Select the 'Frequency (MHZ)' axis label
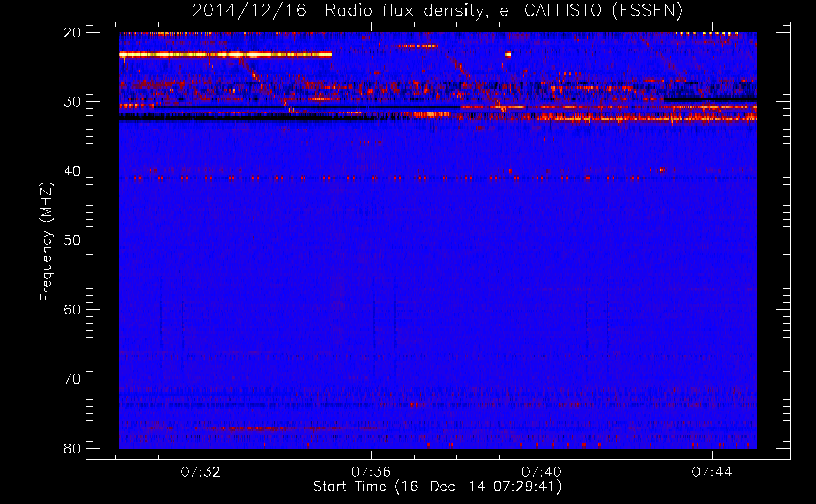 point(46,242)
